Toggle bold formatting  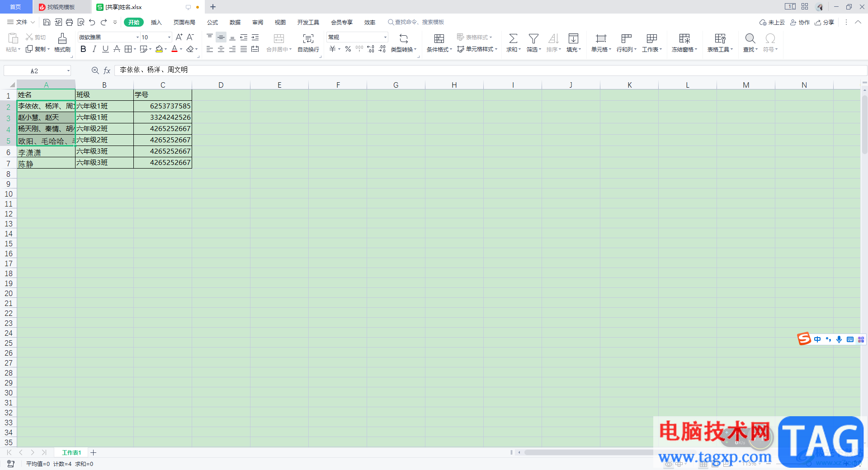pos(83,49)
